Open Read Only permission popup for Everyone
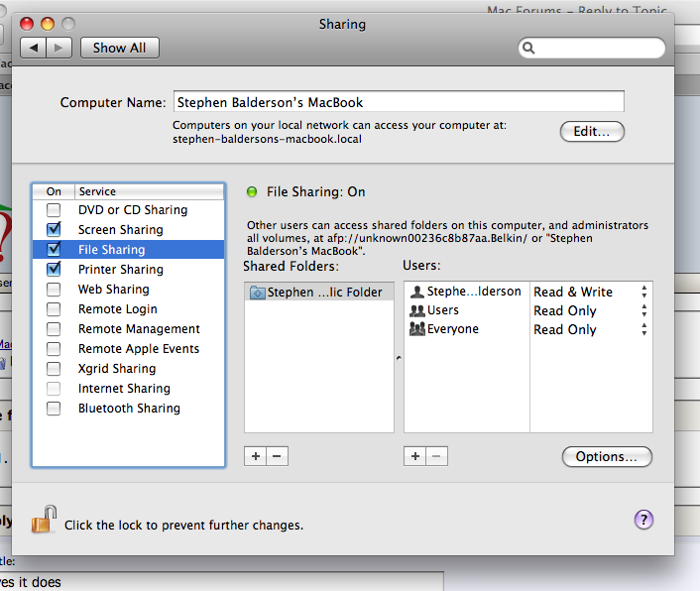 (591, 329)
